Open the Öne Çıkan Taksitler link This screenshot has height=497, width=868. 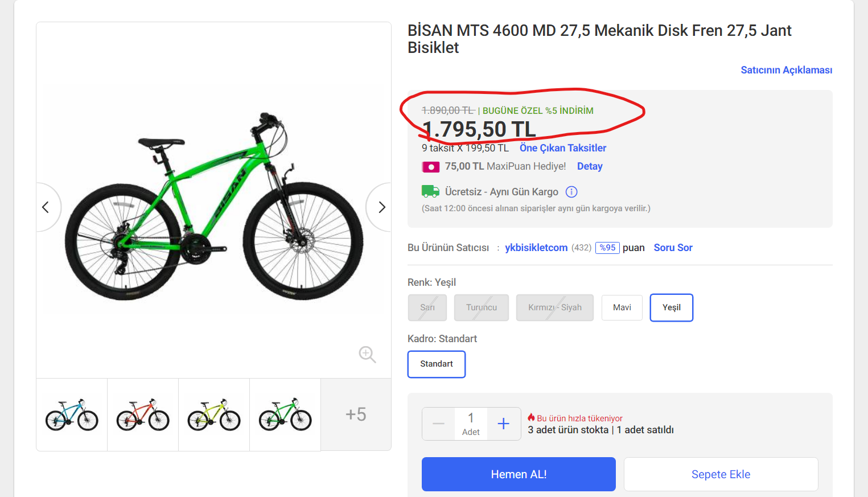tap(562, 148)
